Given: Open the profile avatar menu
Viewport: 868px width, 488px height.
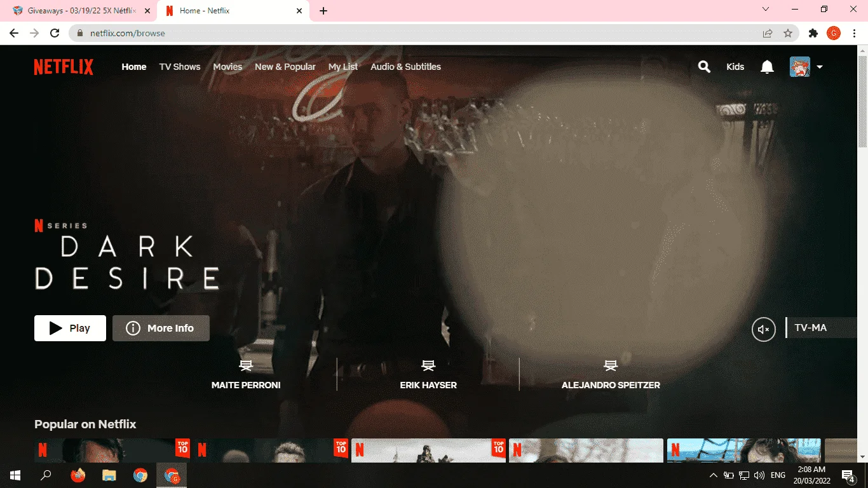Looking at the screenshot, I should coord(800,67).
